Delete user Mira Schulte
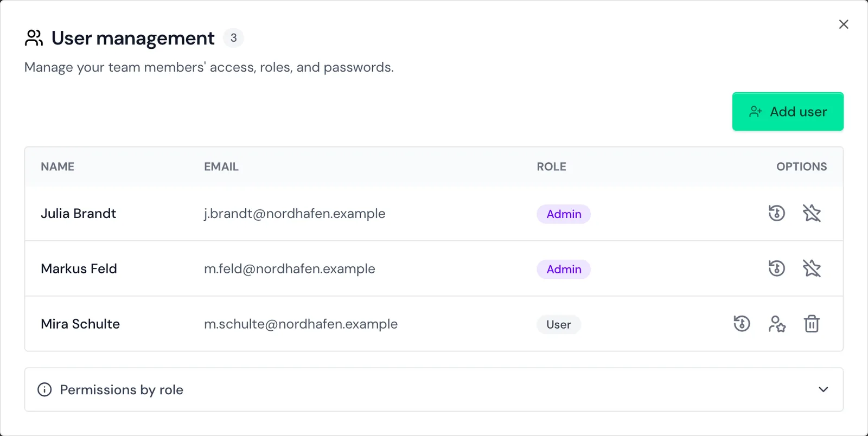Image resolution: width=868 pixels, height=436 pixels. pyautogui.click(x=812, y=324)
